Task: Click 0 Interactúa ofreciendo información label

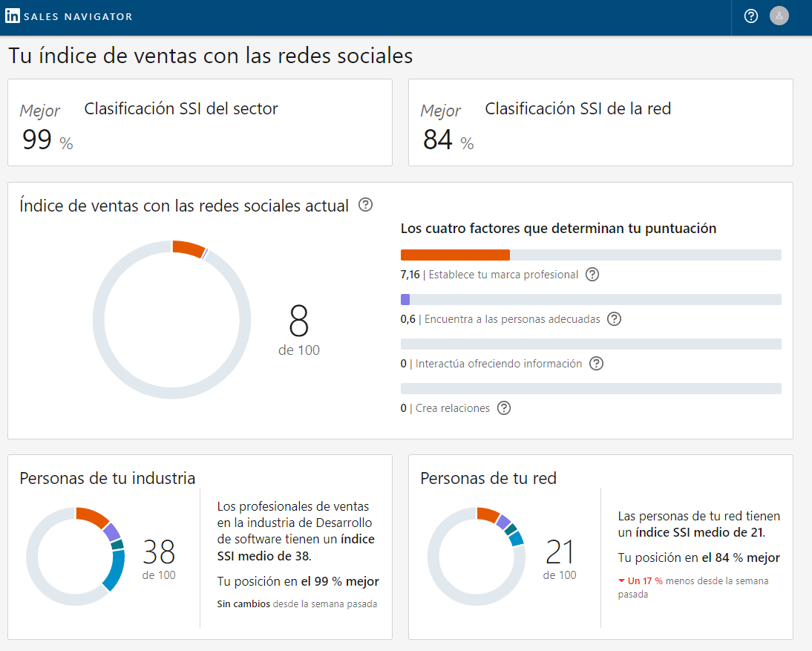Action: coord(491,364)
